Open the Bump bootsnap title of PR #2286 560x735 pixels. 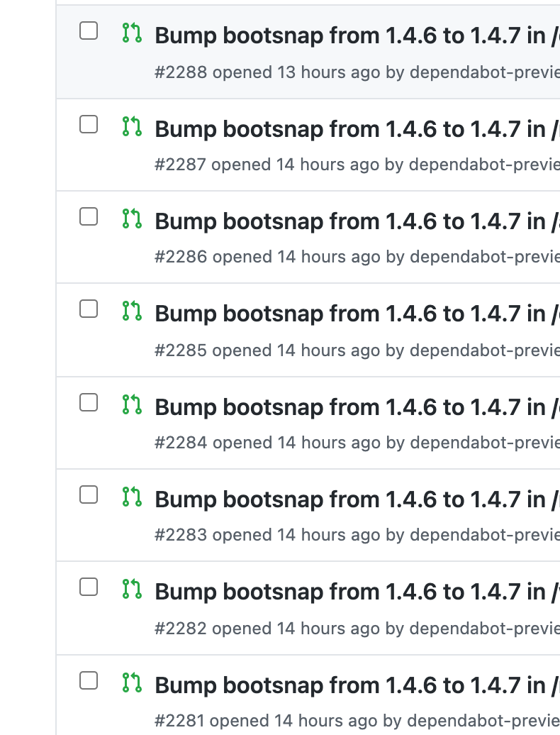357,222
